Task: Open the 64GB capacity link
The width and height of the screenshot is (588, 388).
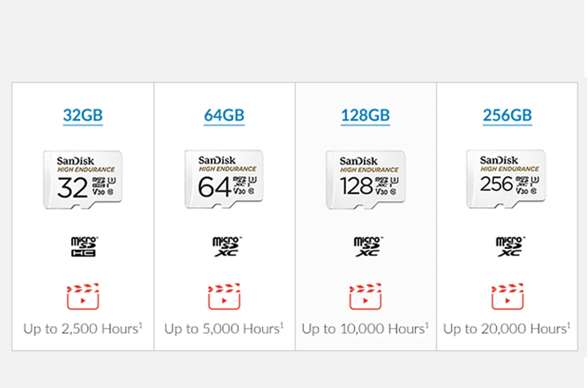Action: (224, 115)
